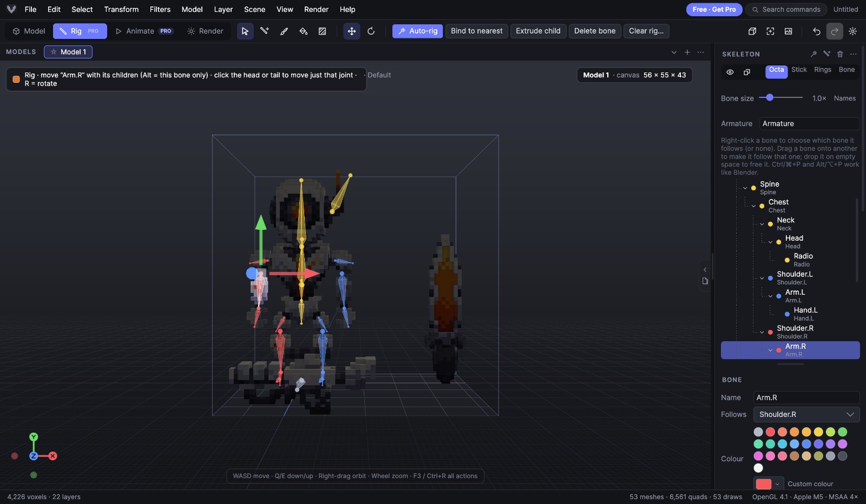Open the Follows Shoulder.R dropdown

[806, 414]
